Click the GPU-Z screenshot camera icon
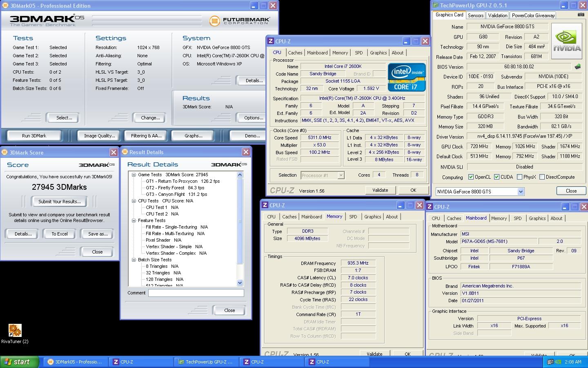This screenshot has height=368, width=588. click(x=581, y=15)
